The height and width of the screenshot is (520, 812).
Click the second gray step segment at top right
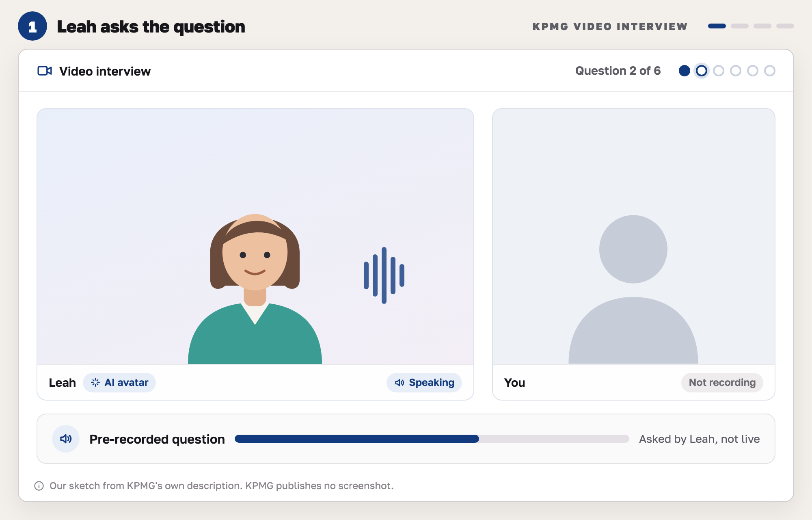coord(740,26)
